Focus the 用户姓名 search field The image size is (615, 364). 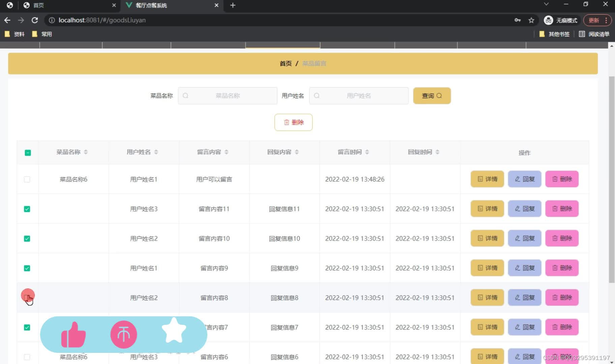coord(359,96)
